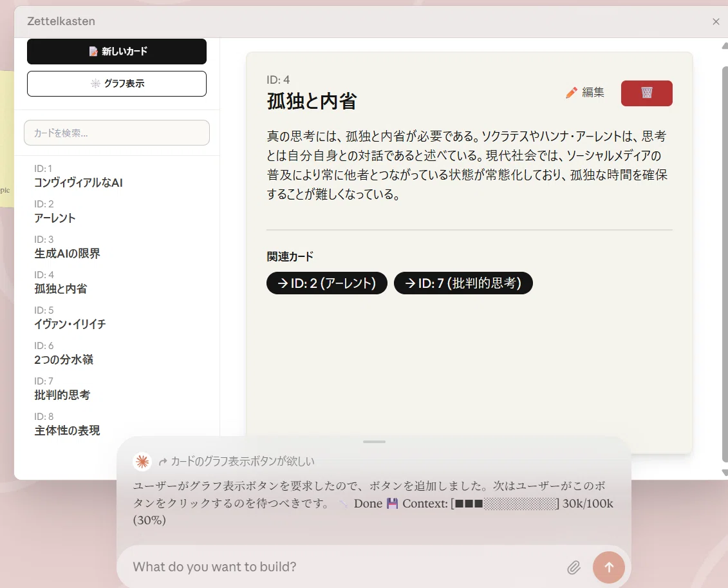Click the floppy disk Context icon
This screenshot has width=728, height=588.
[392, 504]
